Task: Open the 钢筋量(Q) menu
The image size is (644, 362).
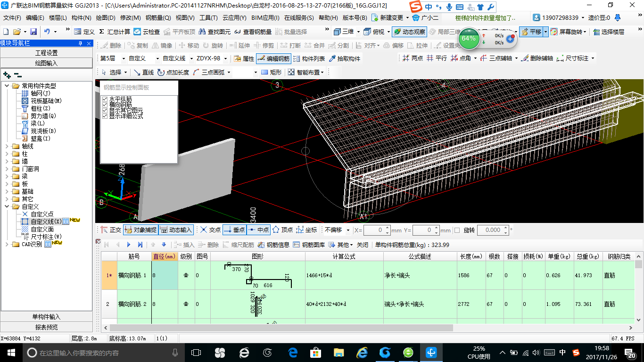Action: click(158, 18)
